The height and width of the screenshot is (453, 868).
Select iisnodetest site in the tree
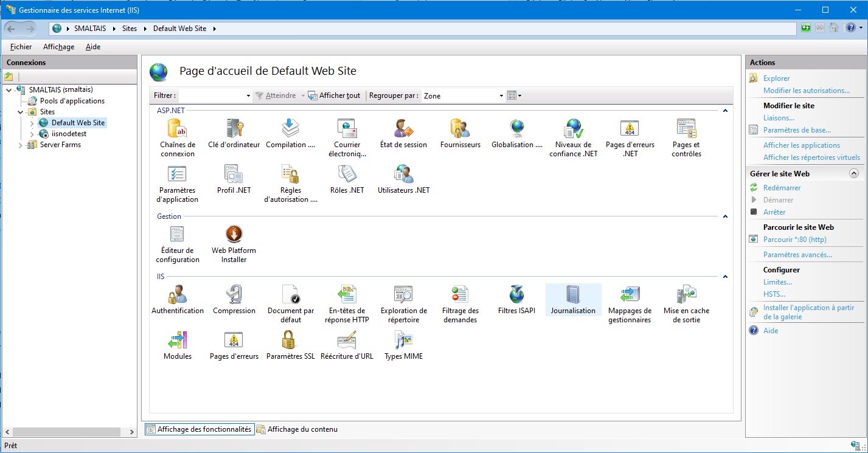click(x=69, y=134)
